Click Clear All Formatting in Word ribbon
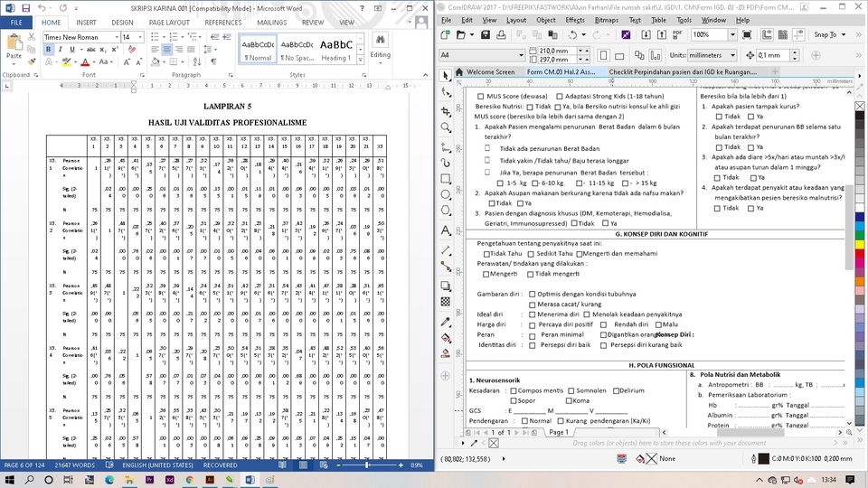The width and height of the screenshot is (868, 488). pyautogui.click(x=132, y=49)
